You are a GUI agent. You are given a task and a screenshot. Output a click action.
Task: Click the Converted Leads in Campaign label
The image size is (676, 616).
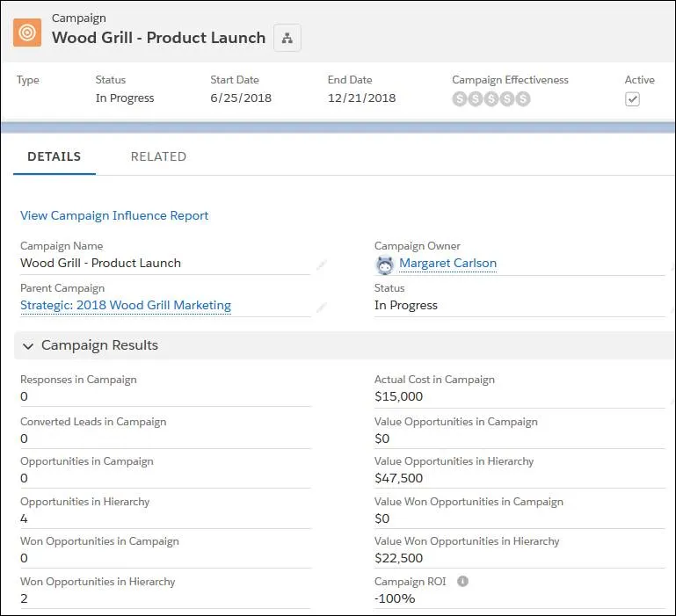pyautogui.click(x=93, y=422)
